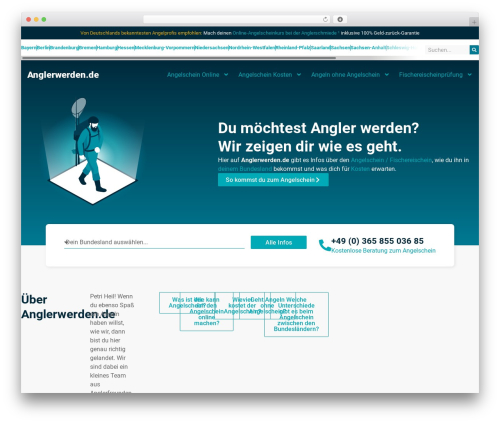Click phone number +49 (0) 365 855 036 85
The image size is (500, 423).
[377, 241]
